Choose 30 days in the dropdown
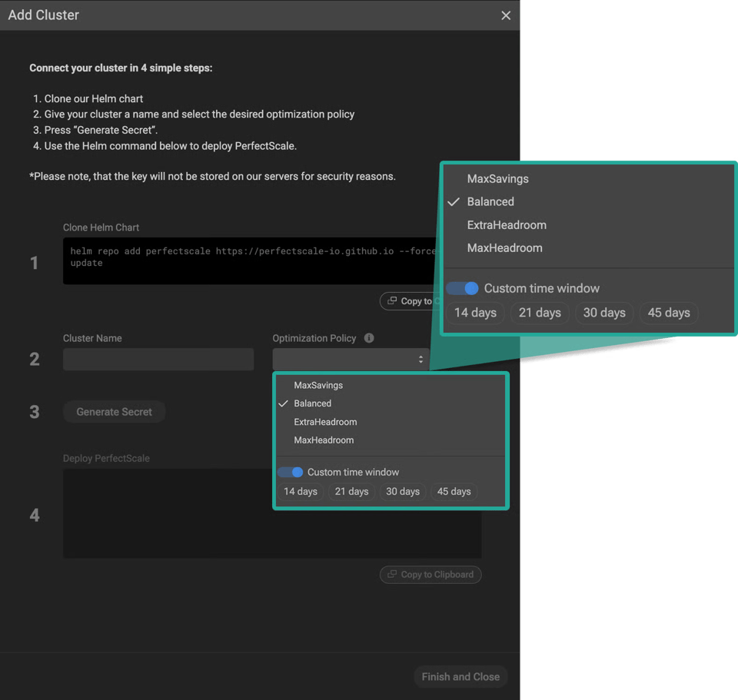 403,492
